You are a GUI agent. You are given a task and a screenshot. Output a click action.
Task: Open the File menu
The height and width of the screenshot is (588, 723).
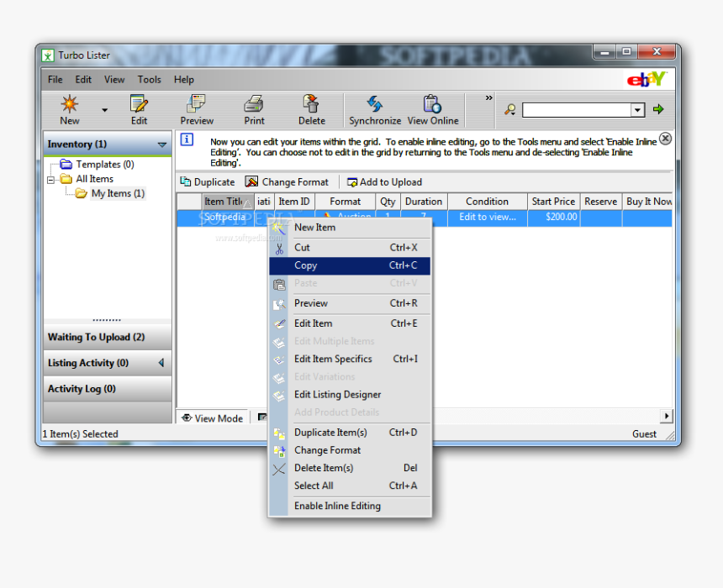pyautogui.click(x=55, y=79)
